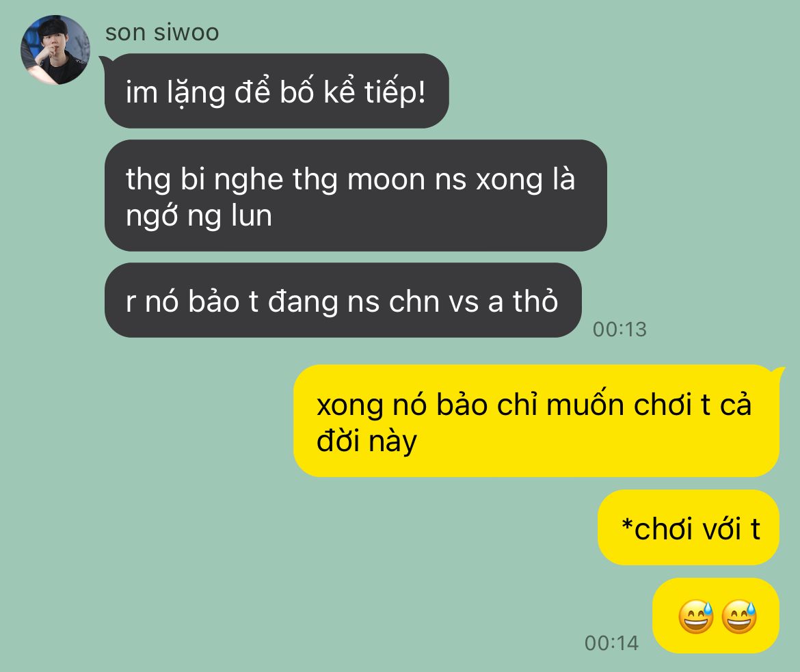This screenshot has width=800, height=672.
Task: Click the 00:13 timestamp
Action: coord(619,330)
